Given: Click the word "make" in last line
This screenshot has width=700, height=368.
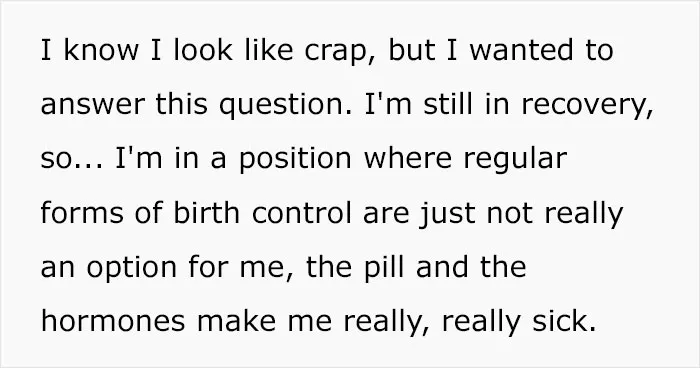Looking at the screenshot, I should click(236, 321).
